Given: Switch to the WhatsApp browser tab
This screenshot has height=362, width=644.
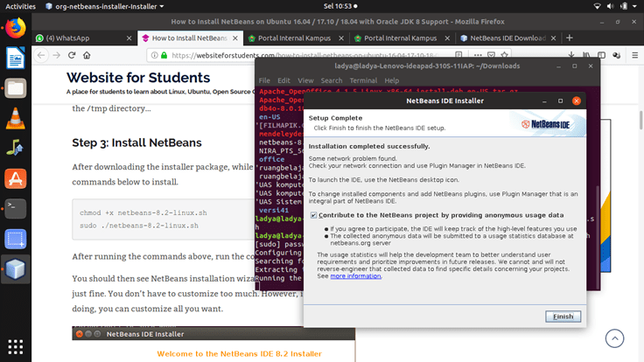Looking at the screenshot, I should 76,38.
